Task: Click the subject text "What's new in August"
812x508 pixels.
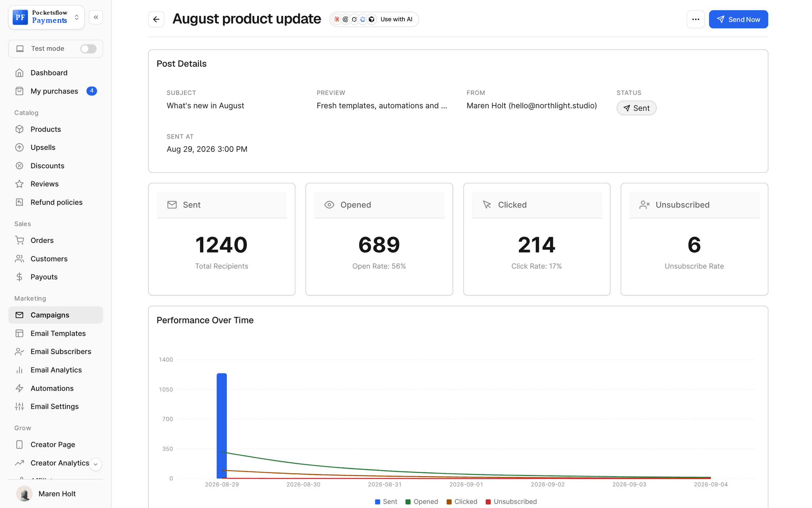Action: pyautogui.click(x=205, y=106)
